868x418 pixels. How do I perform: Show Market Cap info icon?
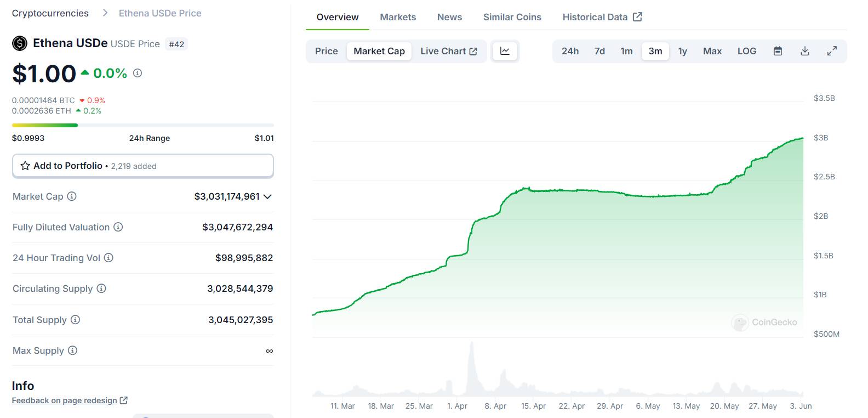pyautogui.click(x=72, y=196)
